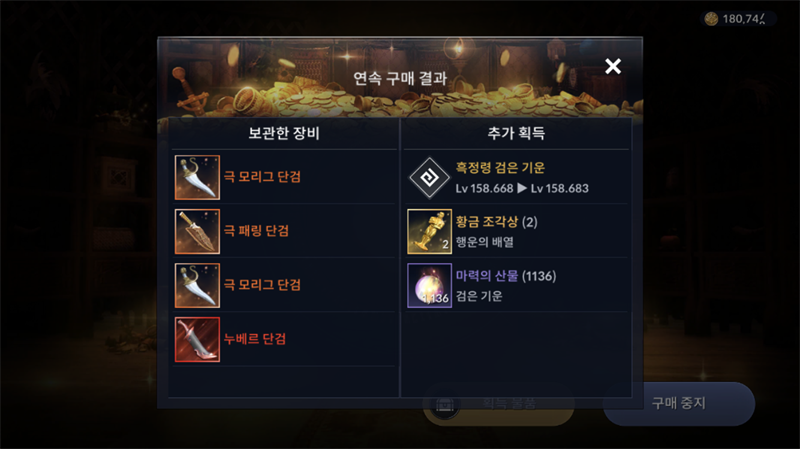Click the 누베르 단검 item name text

tap(255, 339)
